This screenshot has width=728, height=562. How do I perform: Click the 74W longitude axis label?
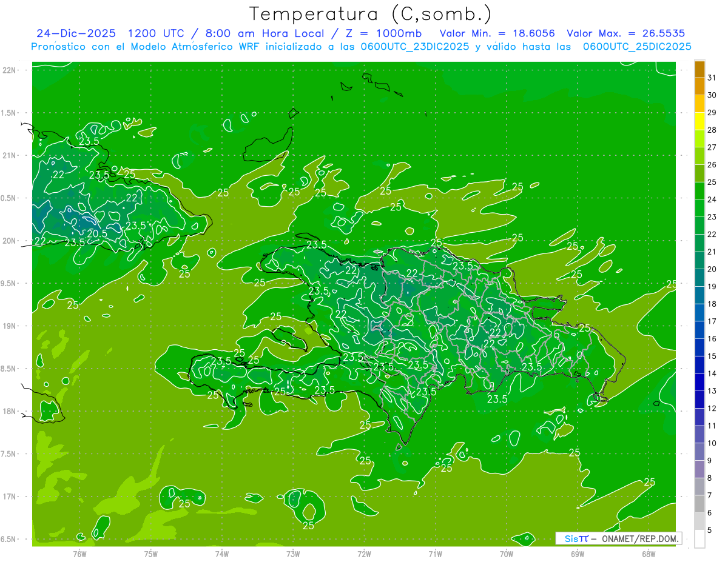pos(222,553)
